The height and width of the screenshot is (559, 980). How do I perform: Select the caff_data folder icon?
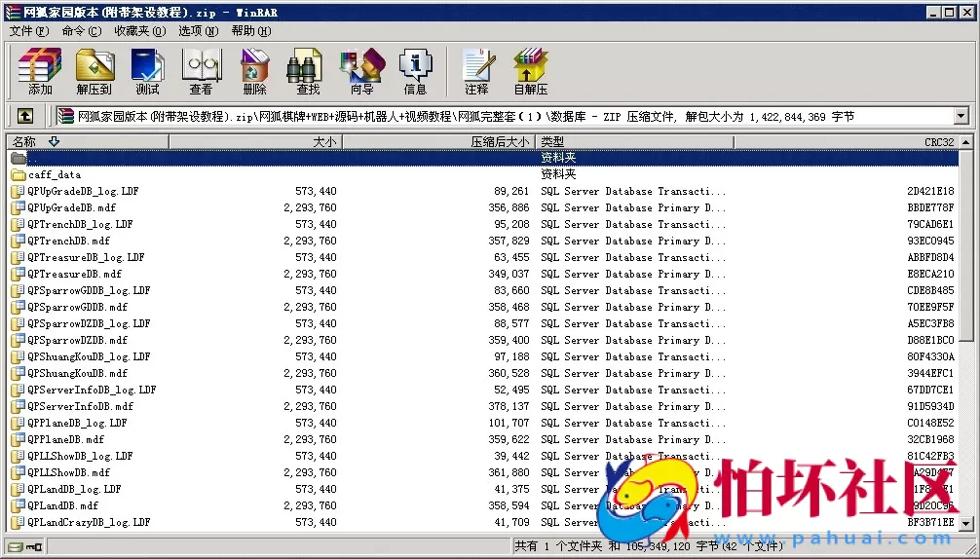click(x=19, y=174)
